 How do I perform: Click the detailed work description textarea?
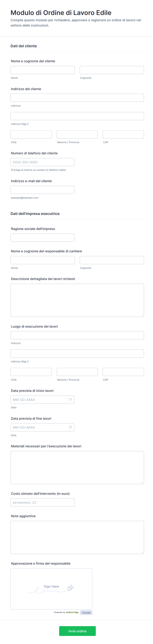click(x=77, y=300)
